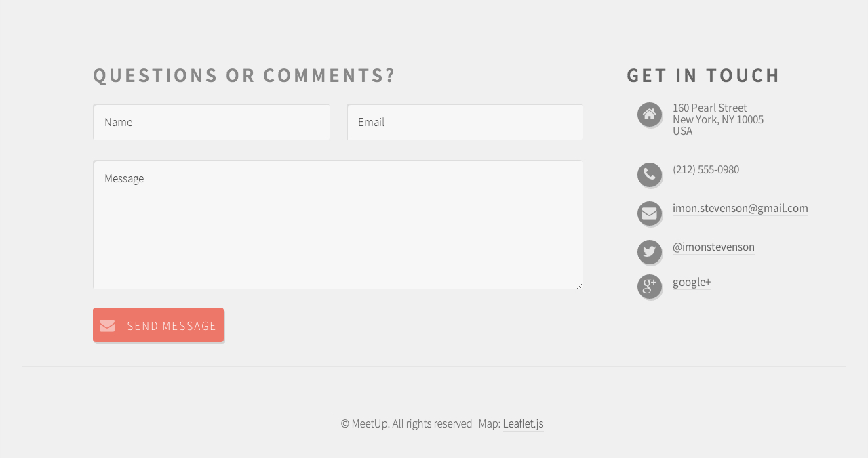Follow the google+ link
Viewport: 868px width, 458px height.
point(692,283)
